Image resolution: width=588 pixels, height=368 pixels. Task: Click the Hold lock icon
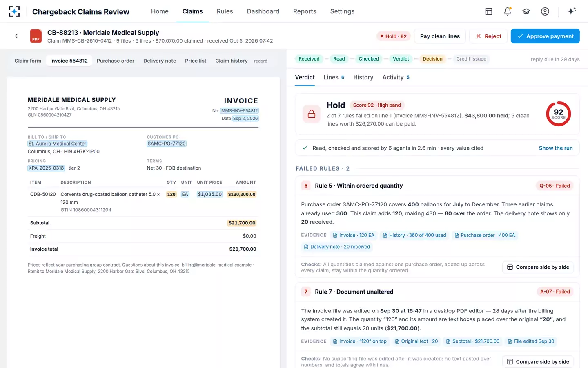(312, 114)
